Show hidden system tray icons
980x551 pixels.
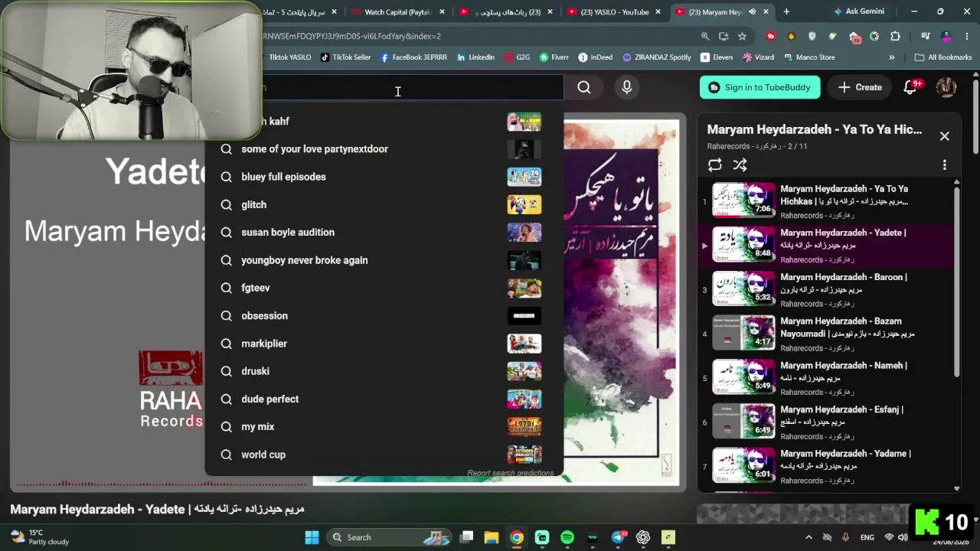coord(808,537)
